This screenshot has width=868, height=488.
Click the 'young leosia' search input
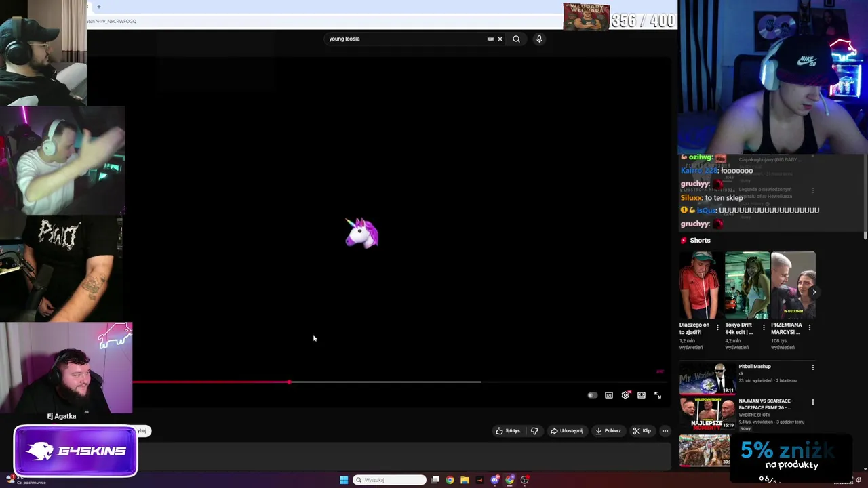coord(406,39)
